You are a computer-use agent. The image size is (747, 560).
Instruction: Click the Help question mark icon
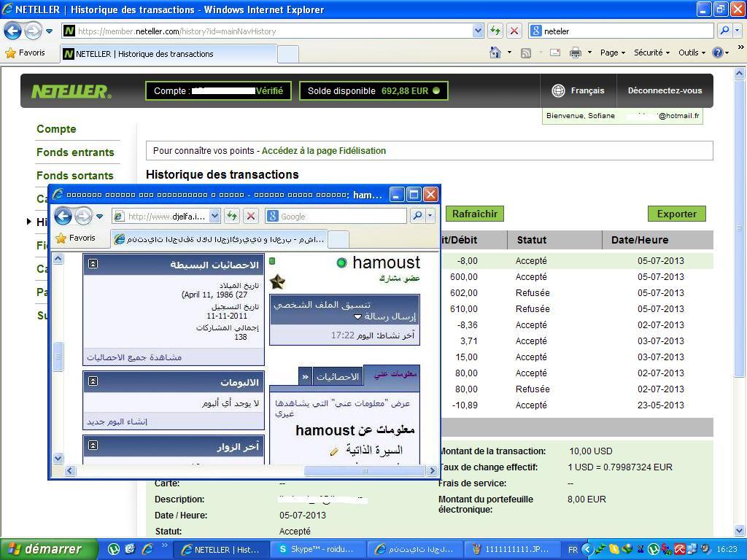[718, 52]
